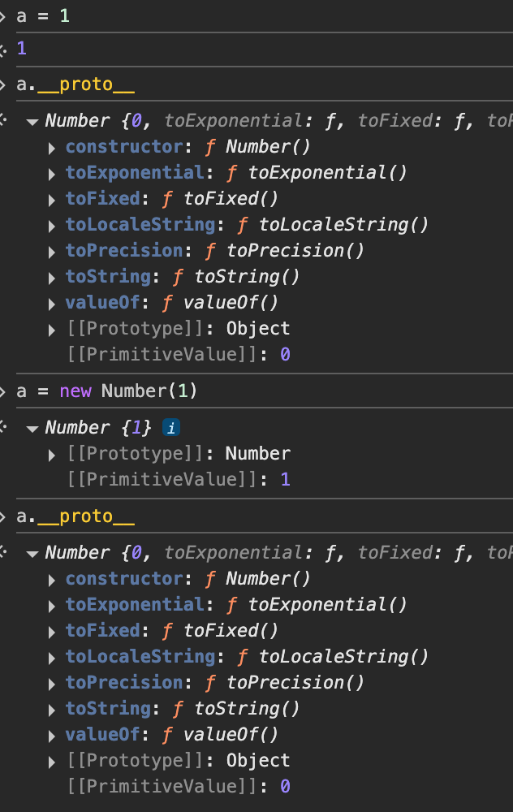
Task: Expand [[Prototype]]: Number entry
Action: [x=53, y=454]
